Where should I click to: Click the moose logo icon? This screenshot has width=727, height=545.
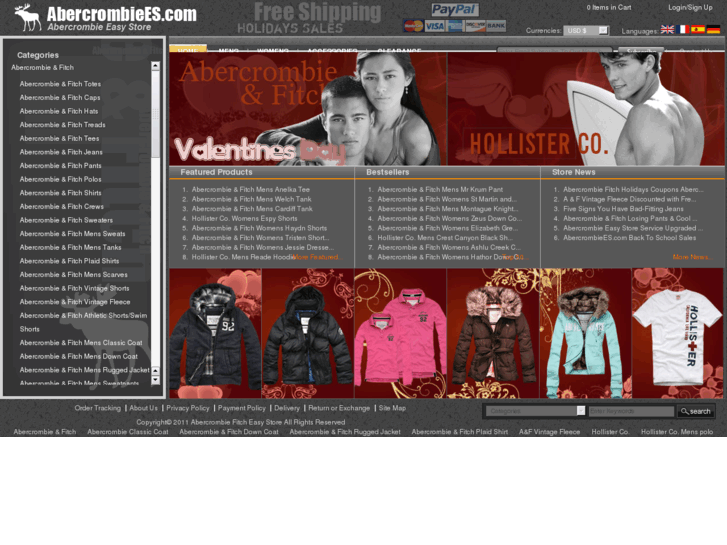click(28, 17)
